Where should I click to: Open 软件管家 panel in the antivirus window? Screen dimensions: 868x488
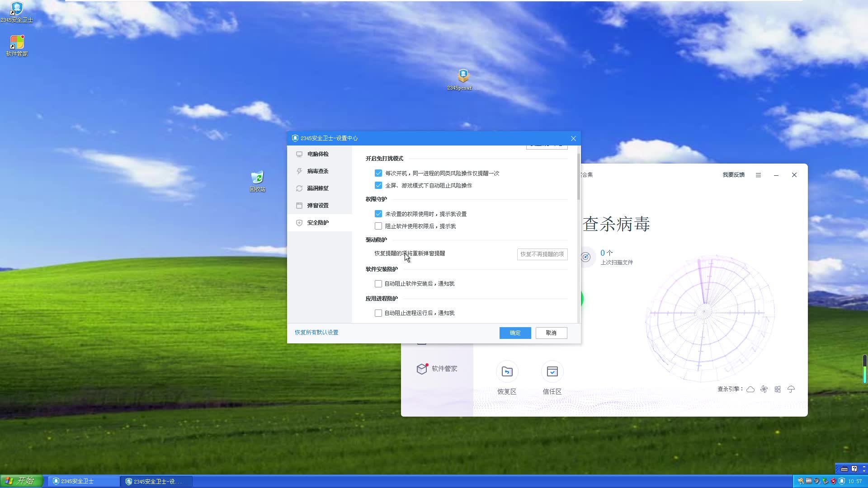437,368
